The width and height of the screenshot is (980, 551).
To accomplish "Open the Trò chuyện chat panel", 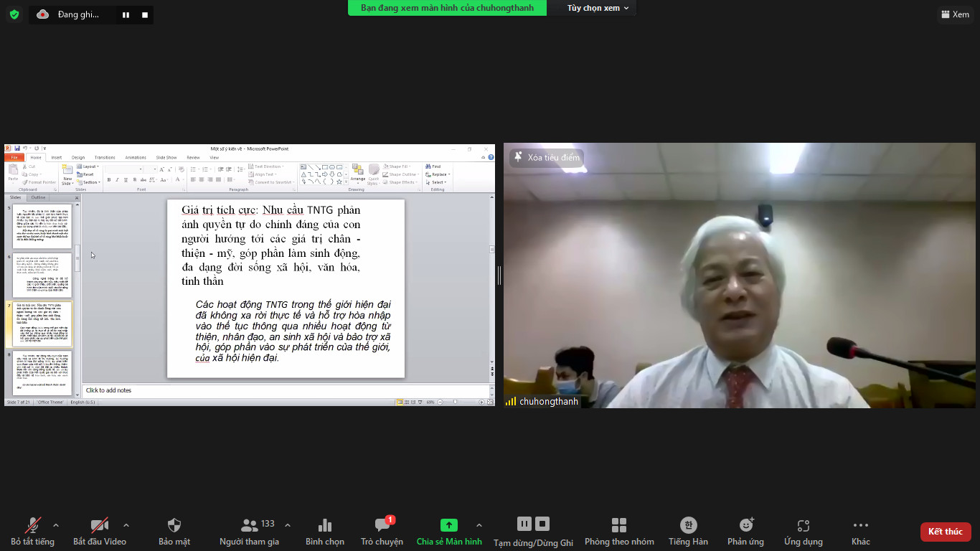I will (x=382, y=525).
